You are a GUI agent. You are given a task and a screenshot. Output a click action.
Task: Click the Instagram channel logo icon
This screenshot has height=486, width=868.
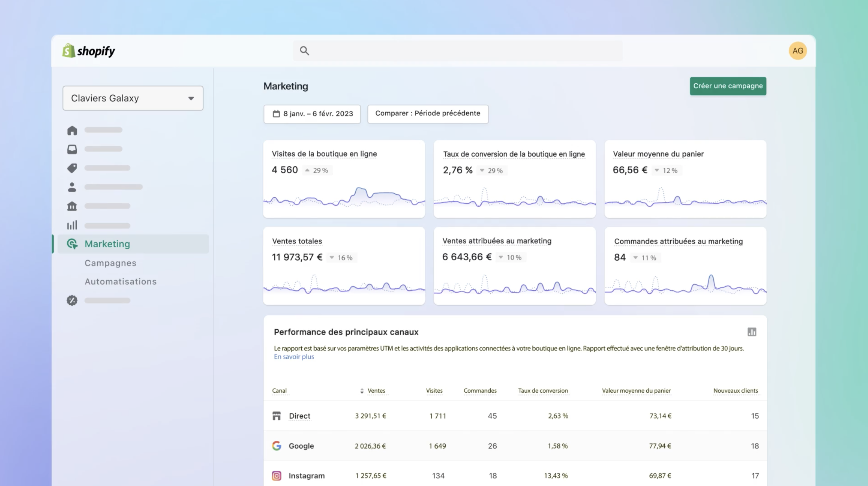[276, 476]
